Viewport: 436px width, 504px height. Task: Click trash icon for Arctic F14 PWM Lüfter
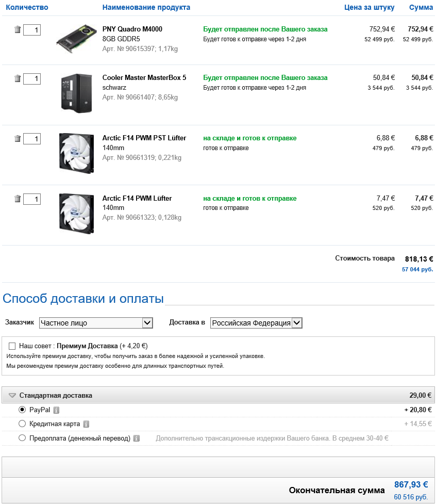[18, 199]
